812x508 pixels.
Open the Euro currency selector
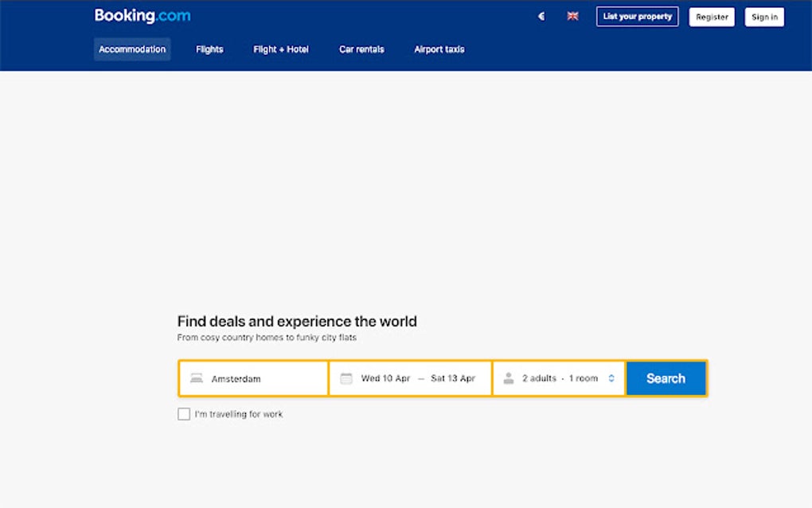(541, 16)
